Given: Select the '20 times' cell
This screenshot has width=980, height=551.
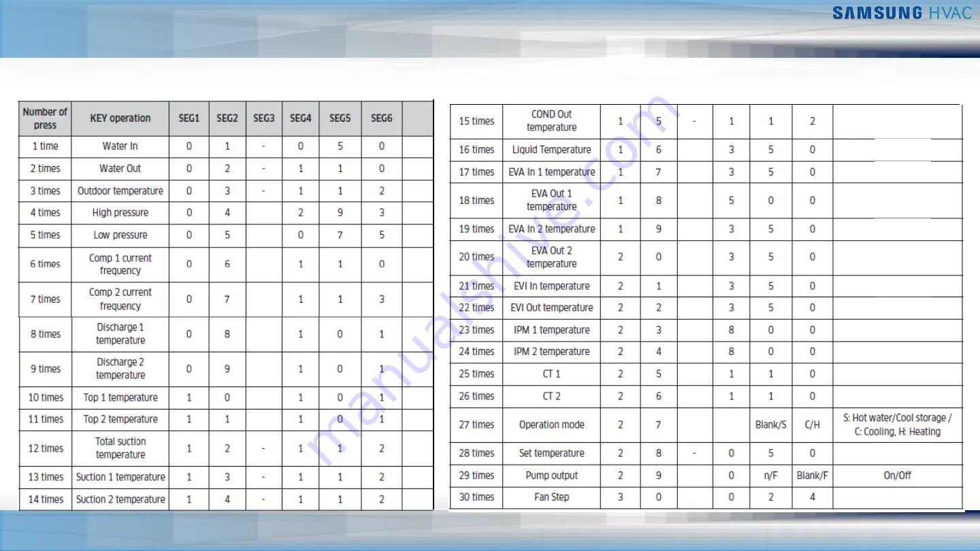Looking at the screenshot, I should click(476, 258).
